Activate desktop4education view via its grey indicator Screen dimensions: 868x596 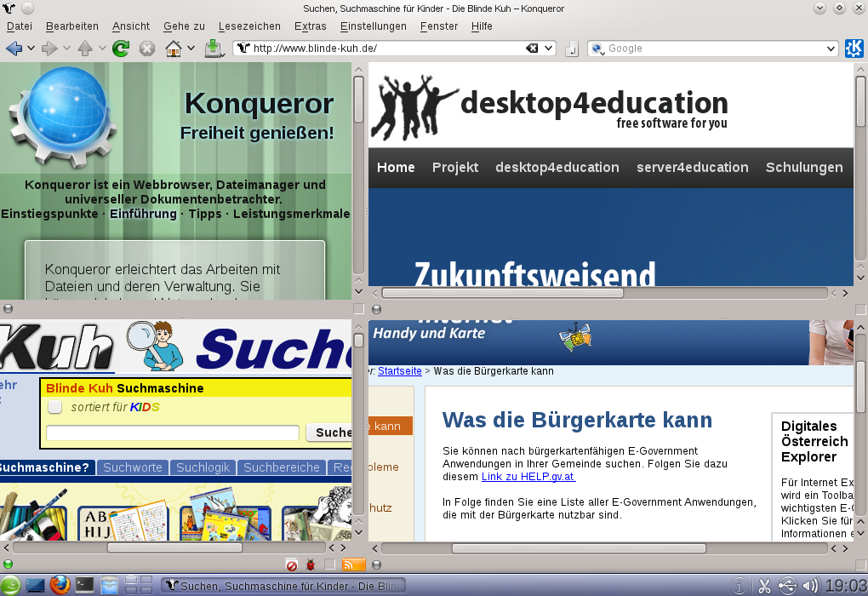[x=376, y=309]
